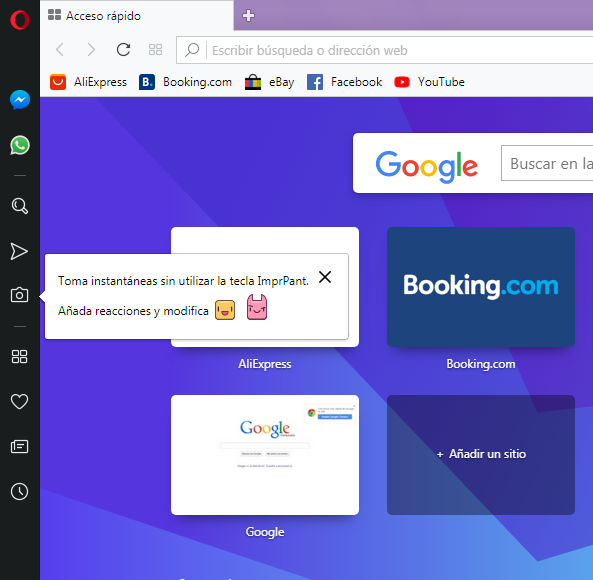Open the AliExpress bookmark in the bar
Image resolution: width=593 pixels, height=580 pixels.
pos(88,82)
